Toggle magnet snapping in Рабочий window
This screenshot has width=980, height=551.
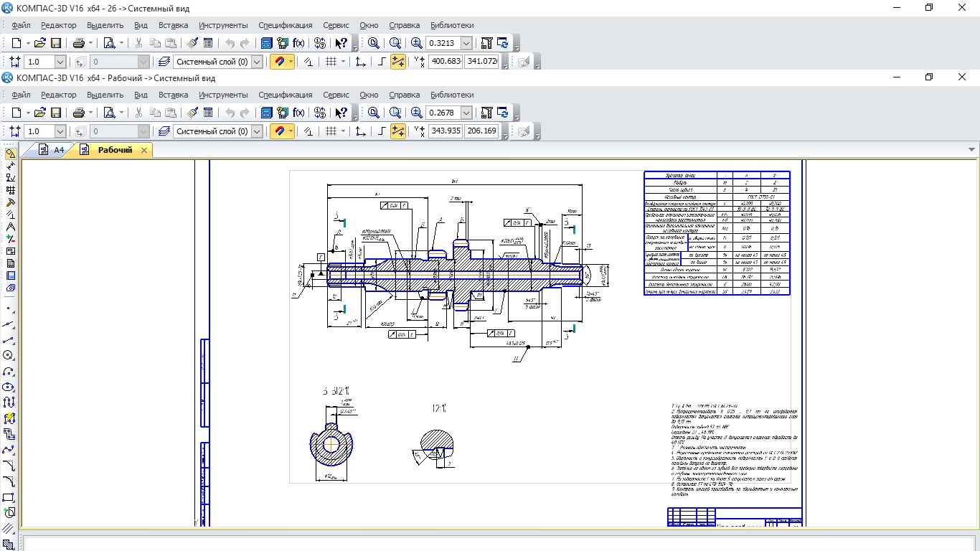pyautogui.click(x=278, y=131)
